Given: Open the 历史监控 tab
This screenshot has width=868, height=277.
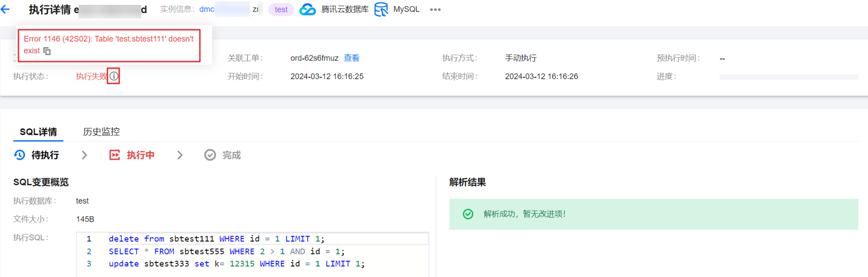Looking at the screenshot, I should tap(101, 132).
